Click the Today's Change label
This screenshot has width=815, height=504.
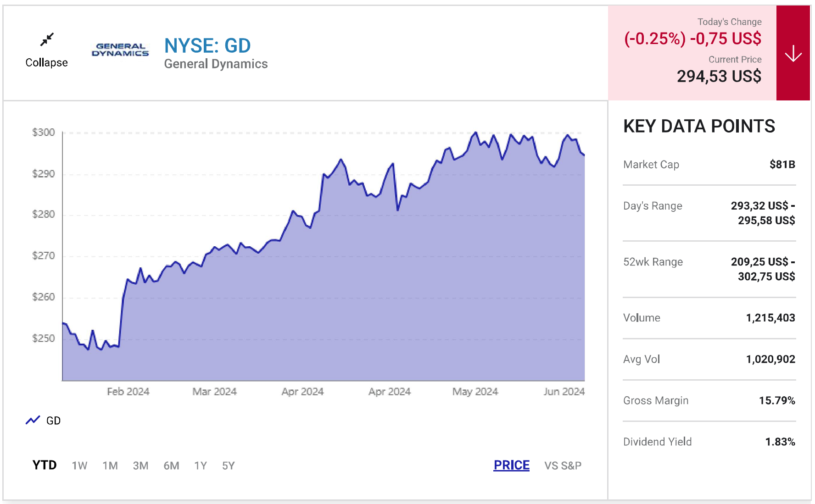coord(729,22)
